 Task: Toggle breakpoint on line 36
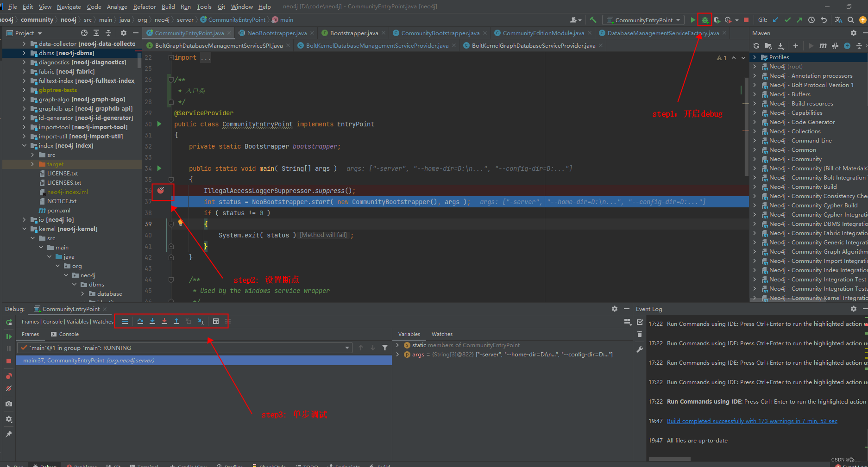[161, 190]
